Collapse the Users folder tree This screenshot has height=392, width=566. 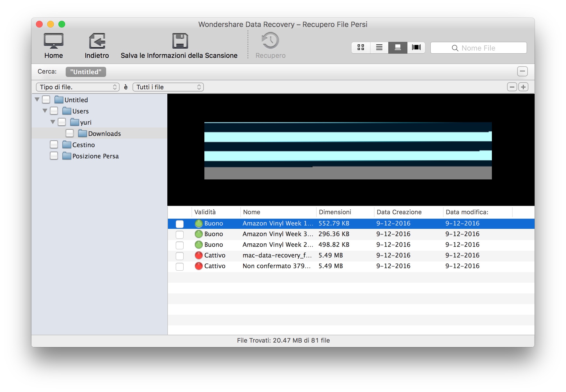(45, 111)
